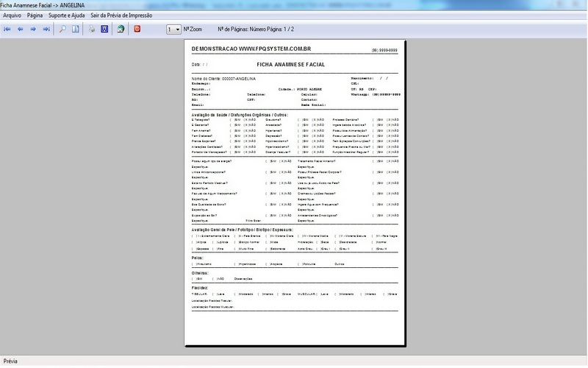Click the printer icon to print
The width and height of the screenshot is (588, 368).
click(x=92, y=29)
